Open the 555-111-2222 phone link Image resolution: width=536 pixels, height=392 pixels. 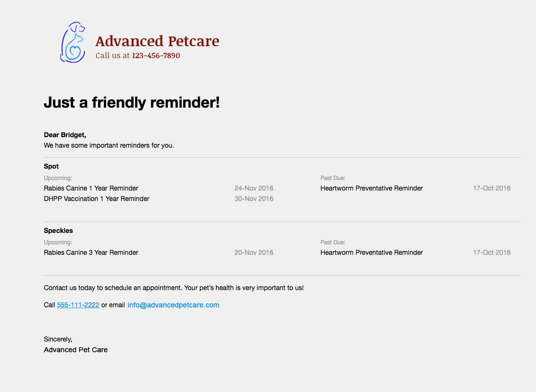click(78, 305)
